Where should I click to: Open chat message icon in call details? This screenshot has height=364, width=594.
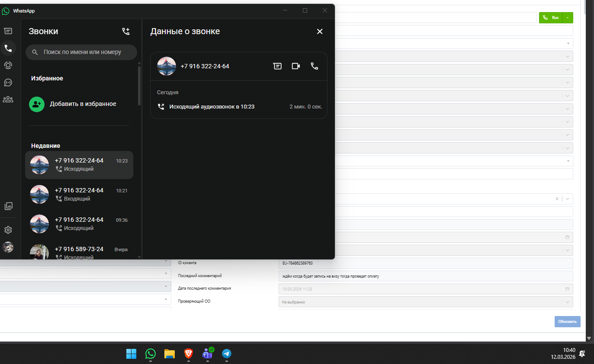pyautogui.click(x=277, y=66)
